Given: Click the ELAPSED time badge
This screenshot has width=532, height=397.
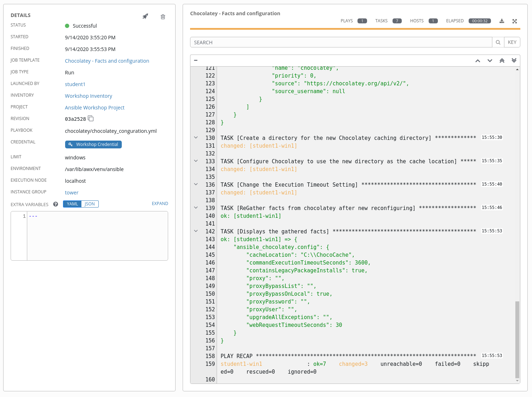Looking at the screenshot, I should pos(480,21).
